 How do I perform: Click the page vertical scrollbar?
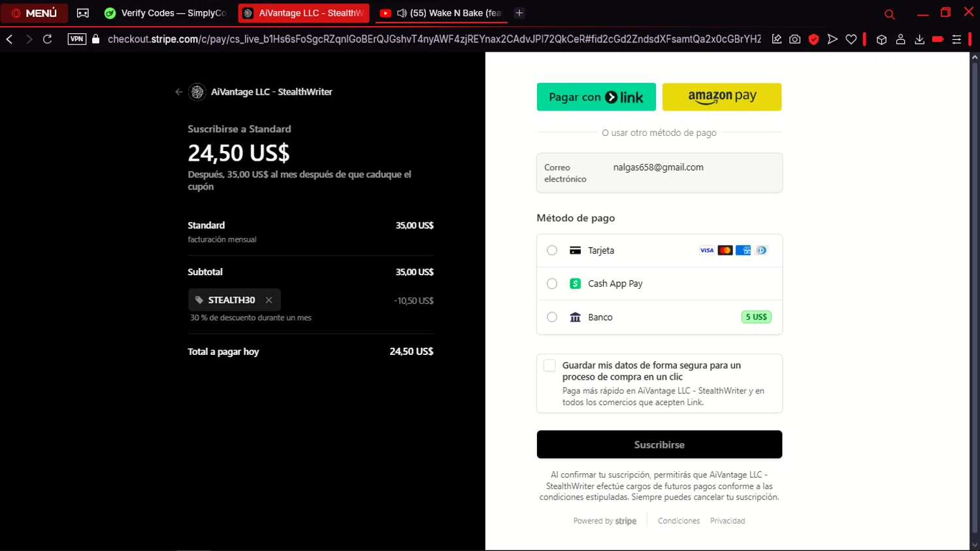[974, 297]
